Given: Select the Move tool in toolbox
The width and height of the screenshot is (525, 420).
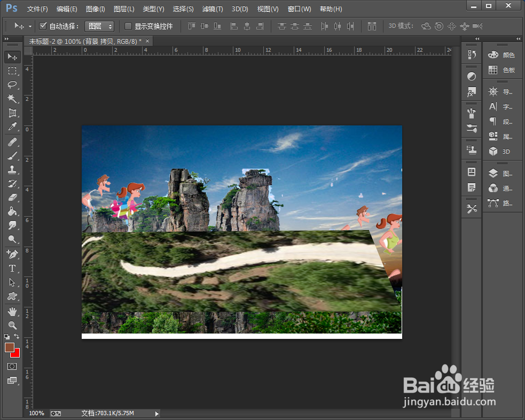Looking at the screenshot, I should pyautogui.click(x=12, y=57).
